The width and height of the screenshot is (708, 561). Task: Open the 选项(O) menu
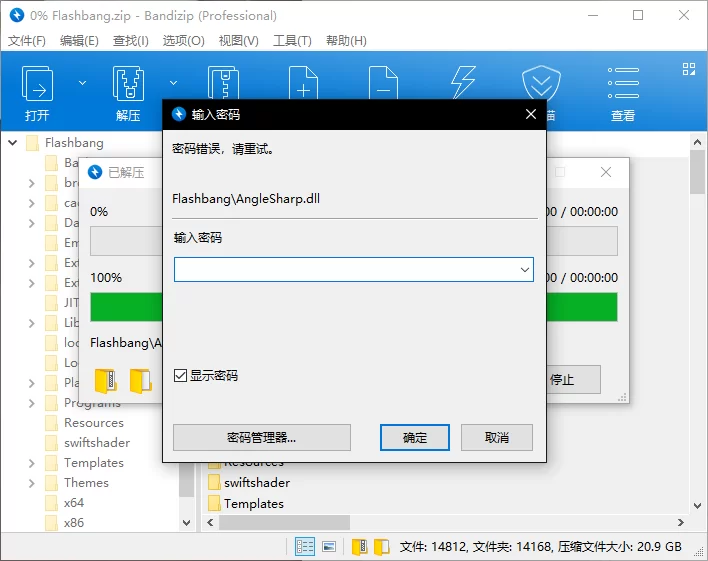[183, 41]
